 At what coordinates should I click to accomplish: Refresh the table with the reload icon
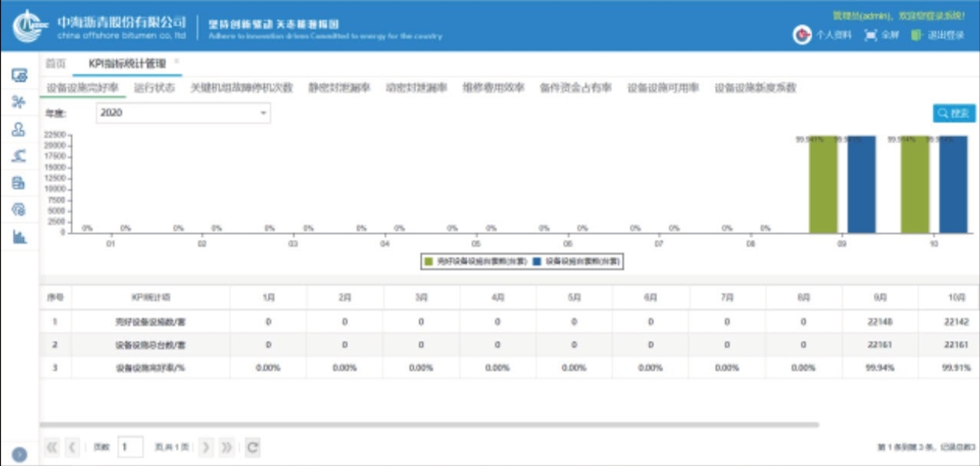click(253, 447)
